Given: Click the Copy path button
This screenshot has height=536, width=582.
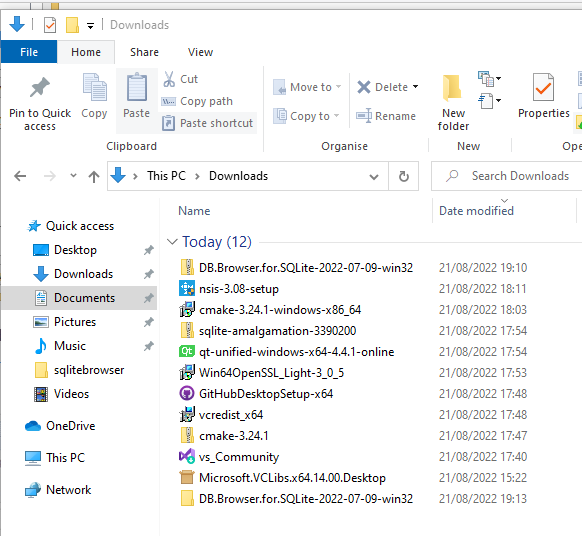Looking at the screenshot, I should tap(197, 101).
